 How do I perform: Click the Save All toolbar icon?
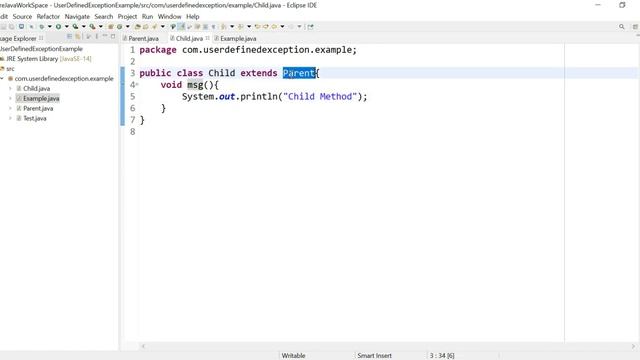[11, 27]
